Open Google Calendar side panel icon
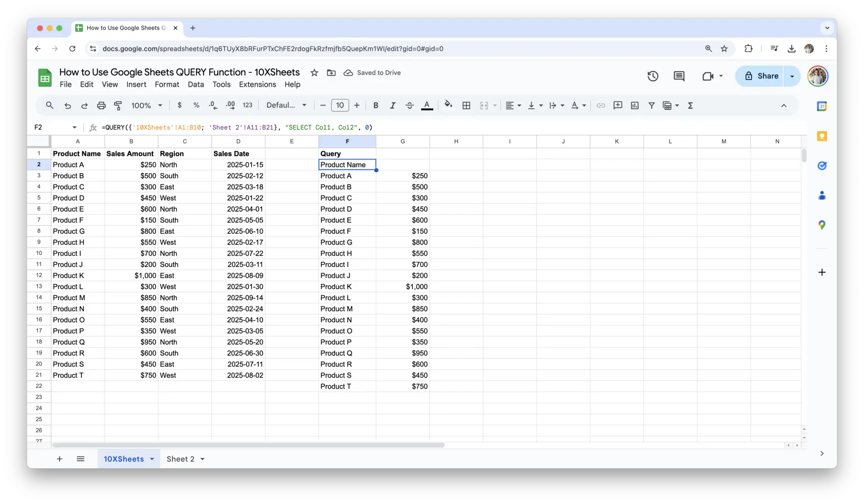Viewport: 864px width, 504px height. (x=822, y=106)
